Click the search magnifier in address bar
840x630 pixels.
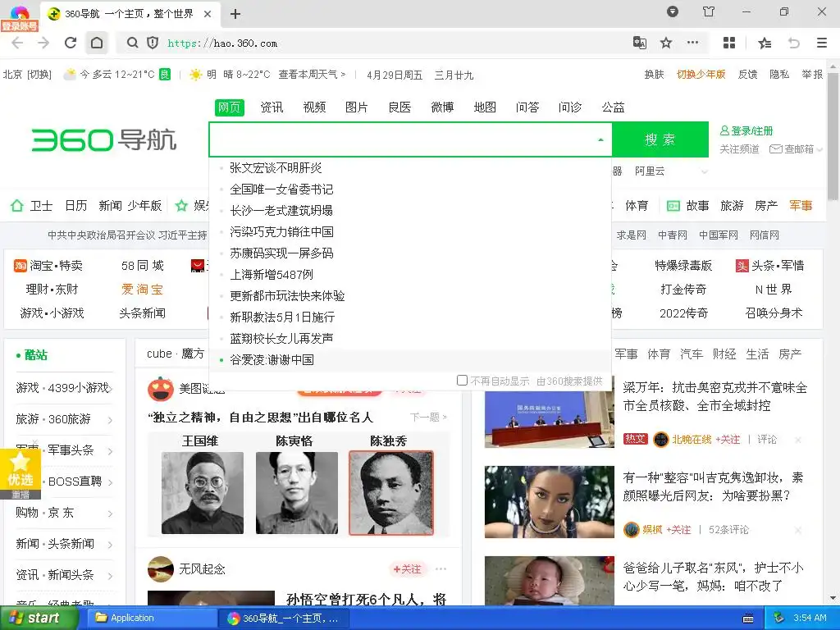132,43
